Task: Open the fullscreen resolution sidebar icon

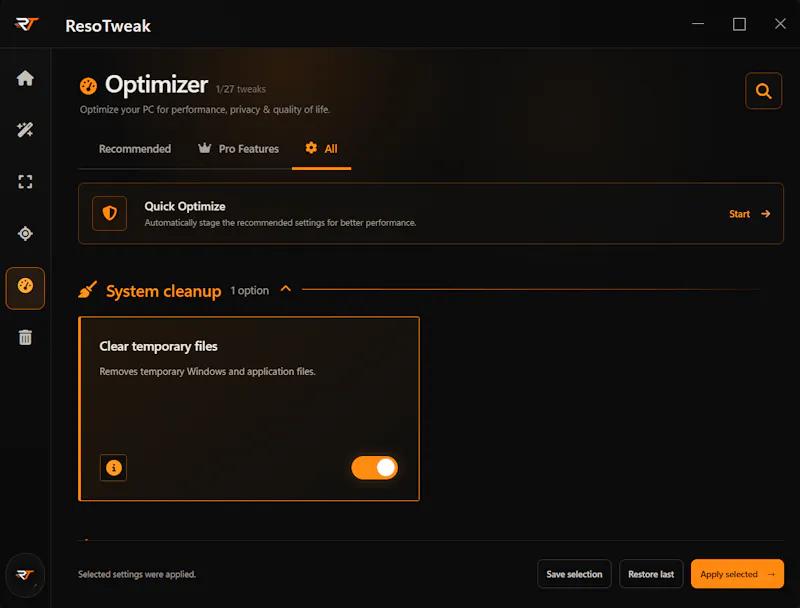Action: [x=25, y=182]
